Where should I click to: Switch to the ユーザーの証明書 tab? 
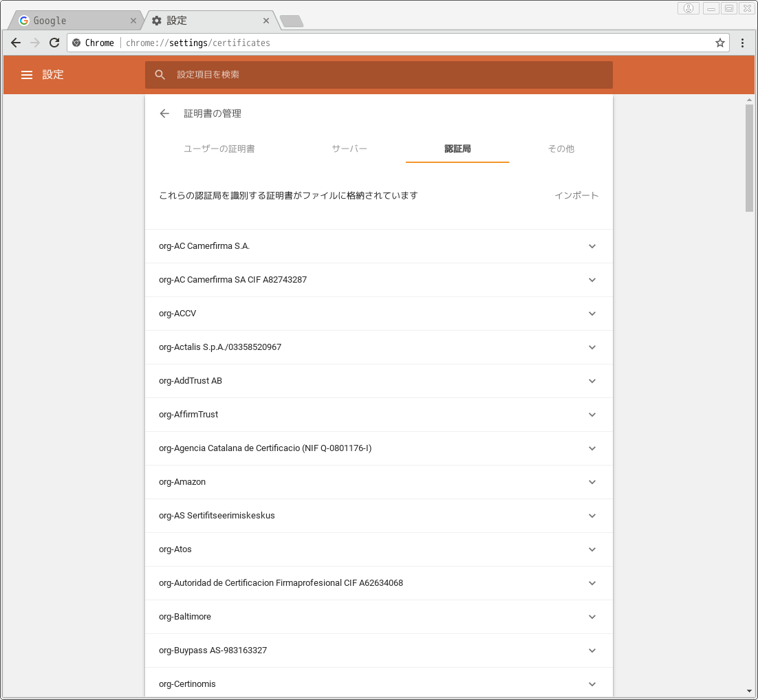coord(219,149)
